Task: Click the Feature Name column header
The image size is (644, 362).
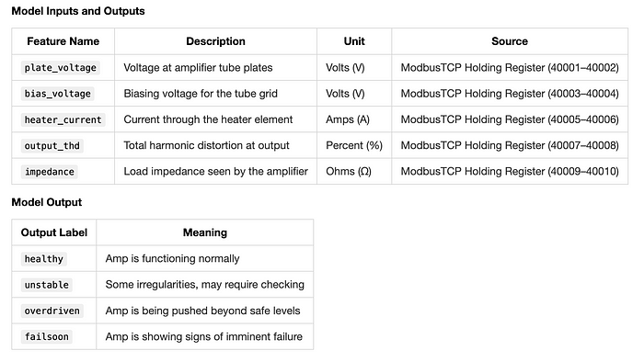Action: coord(63,41)
